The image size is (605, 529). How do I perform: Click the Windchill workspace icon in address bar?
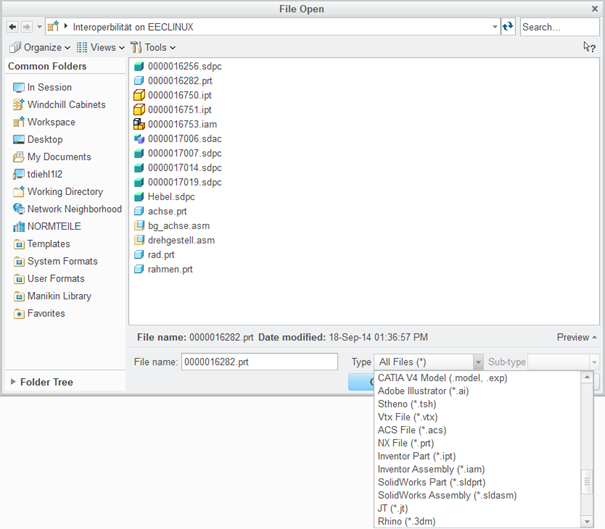53,27
